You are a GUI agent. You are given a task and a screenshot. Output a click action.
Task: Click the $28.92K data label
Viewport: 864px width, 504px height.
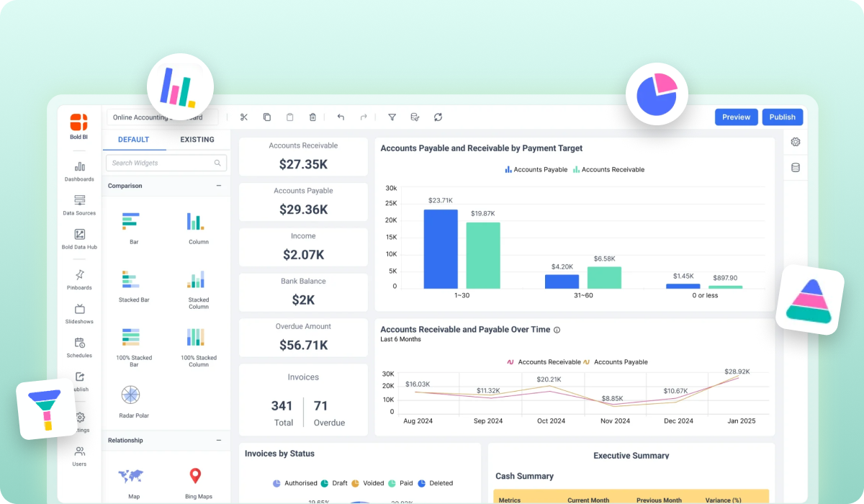pos(737,372)
